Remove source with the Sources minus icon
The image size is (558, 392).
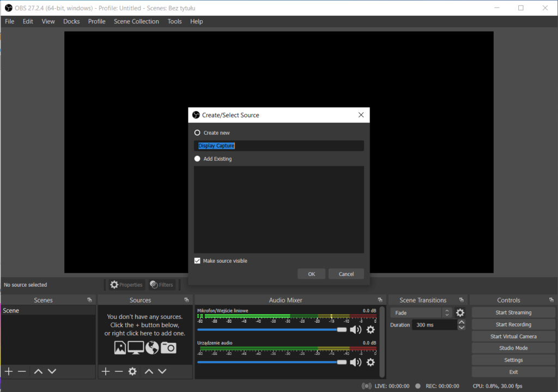point(119,371)
